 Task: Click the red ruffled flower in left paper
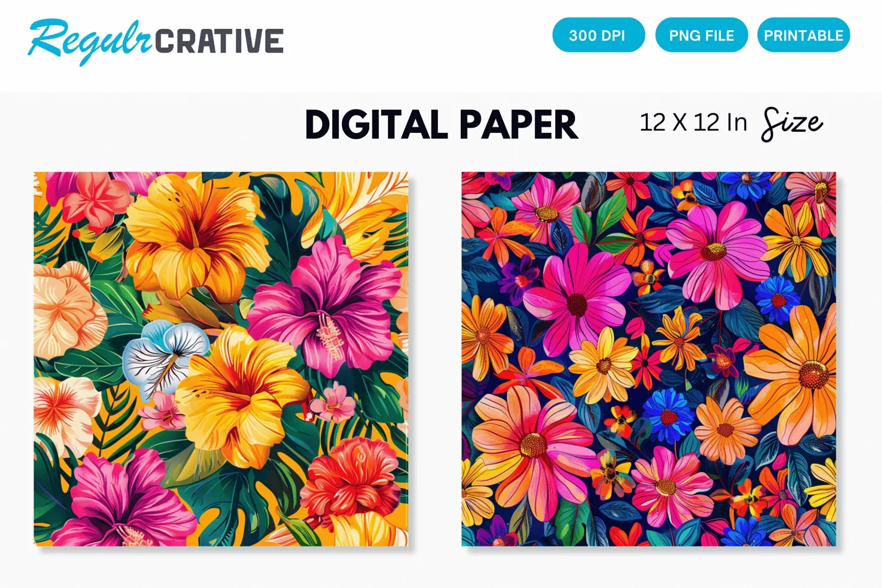[x=352, y=477]
